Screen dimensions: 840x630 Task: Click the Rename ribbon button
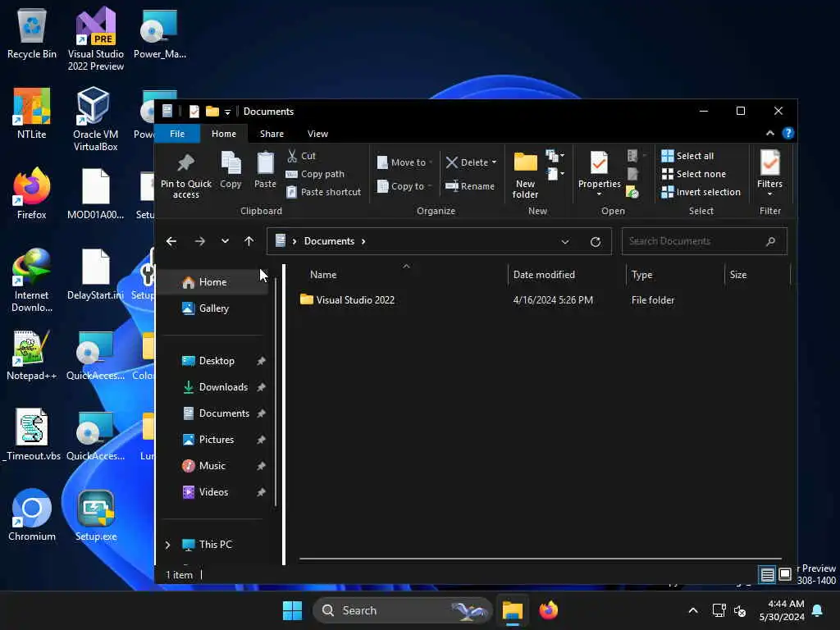(470, 186)
